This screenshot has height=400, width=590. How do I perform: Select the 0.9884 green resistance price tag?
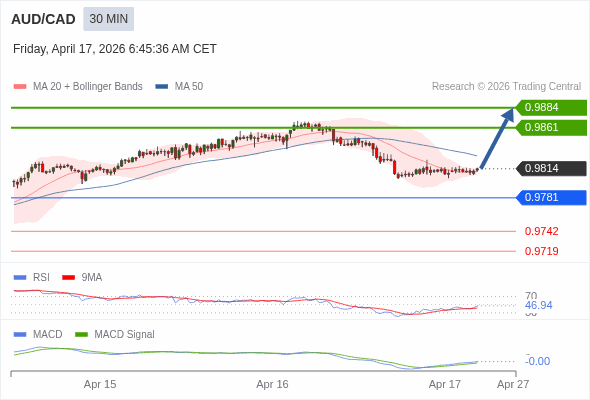click(551, 108)
